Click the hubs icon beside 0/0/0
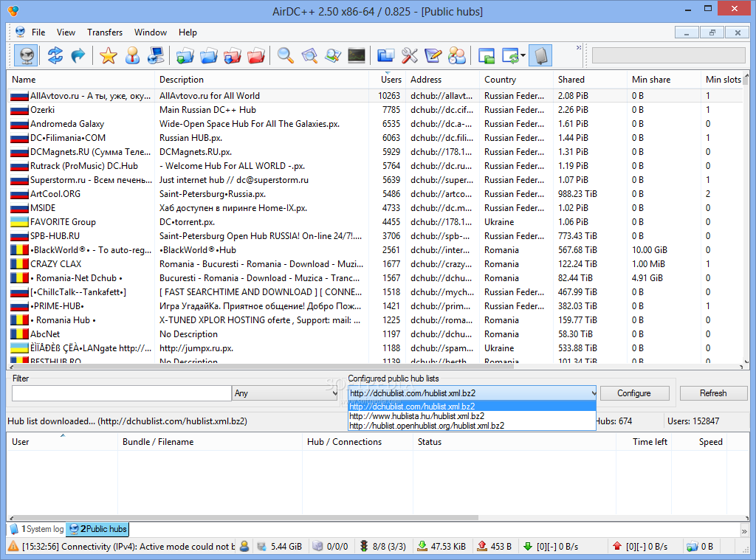Image resolution: width=756 pixels, height=560 pixels. point(317,546)
